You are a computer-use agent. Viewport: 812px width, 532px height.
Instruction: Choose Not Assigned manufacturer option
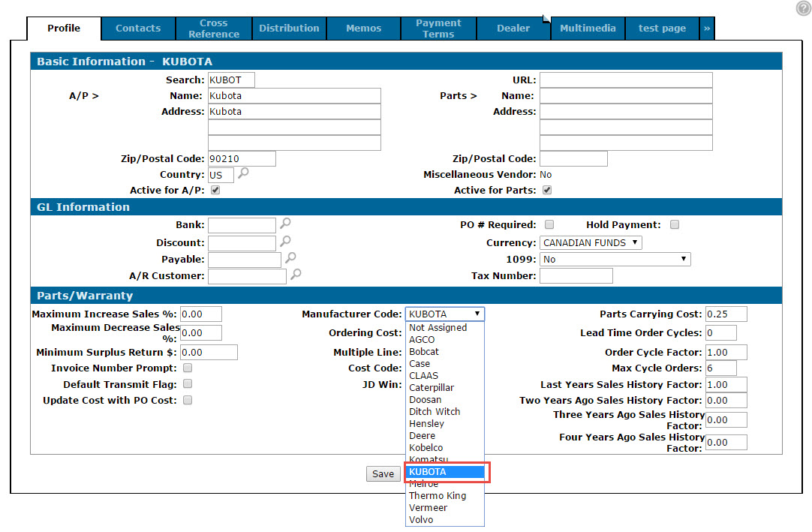coord(445,327)
